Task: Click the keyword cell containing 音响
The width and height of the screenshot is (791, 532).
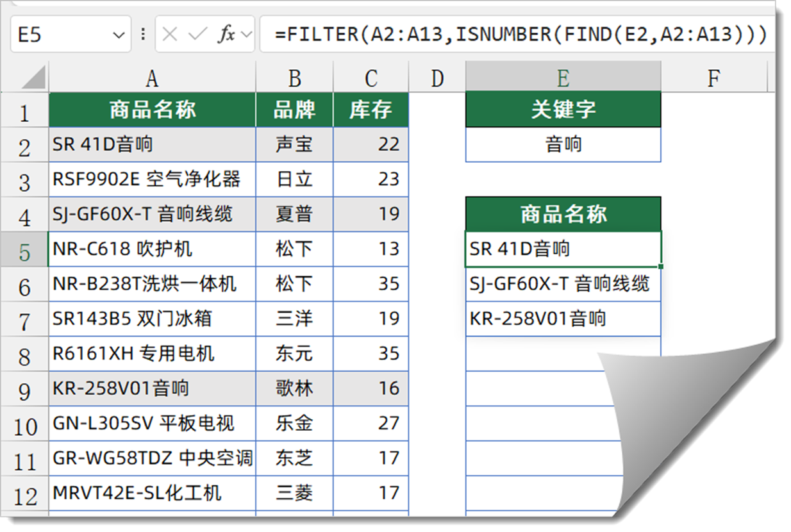Action: tap(563, 145)
